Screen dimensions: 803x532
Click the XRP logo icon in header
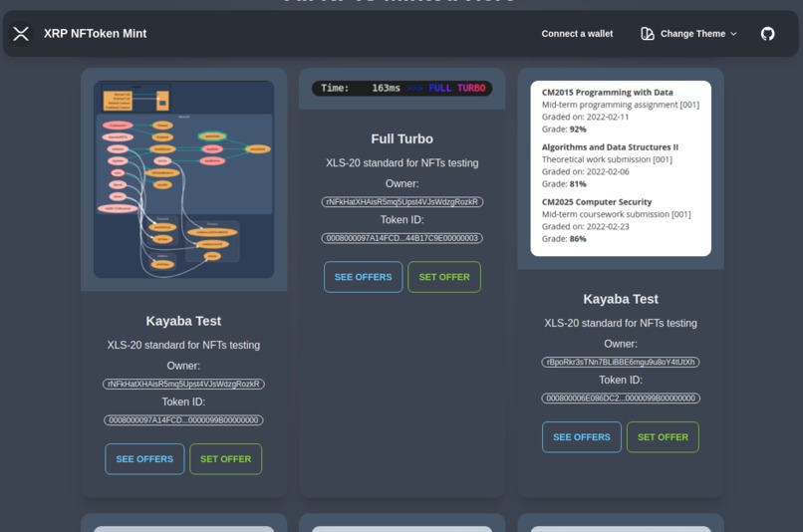point(21,34)
